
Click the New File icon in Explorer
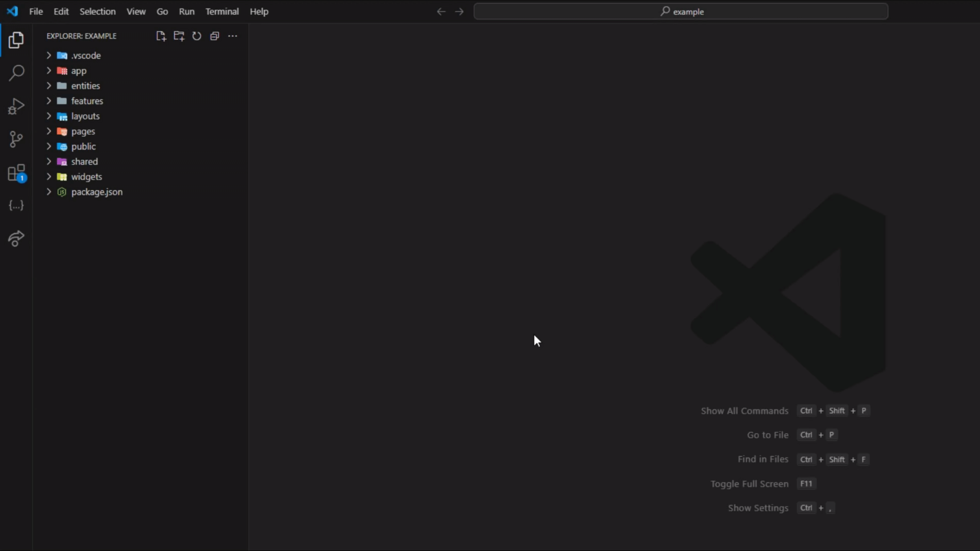[161, 36]
